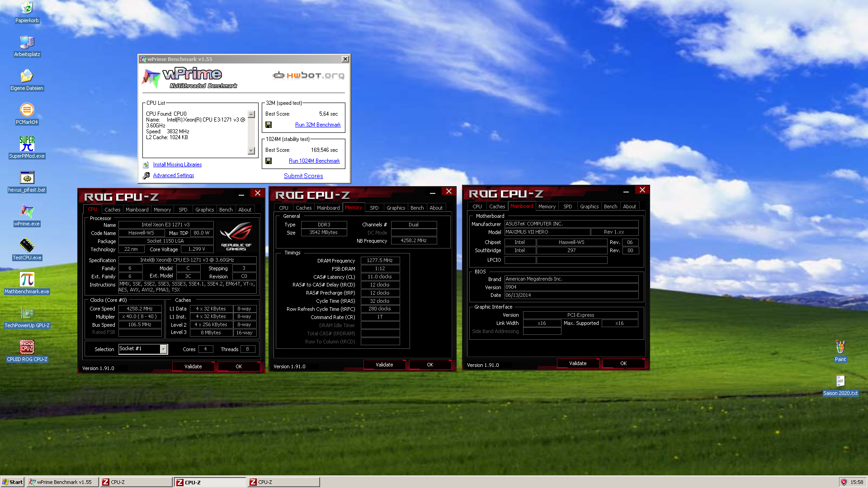Launch SuperPiMod.exe desktop icon
The width and height of the screenshot is (868, 488).
27,148
